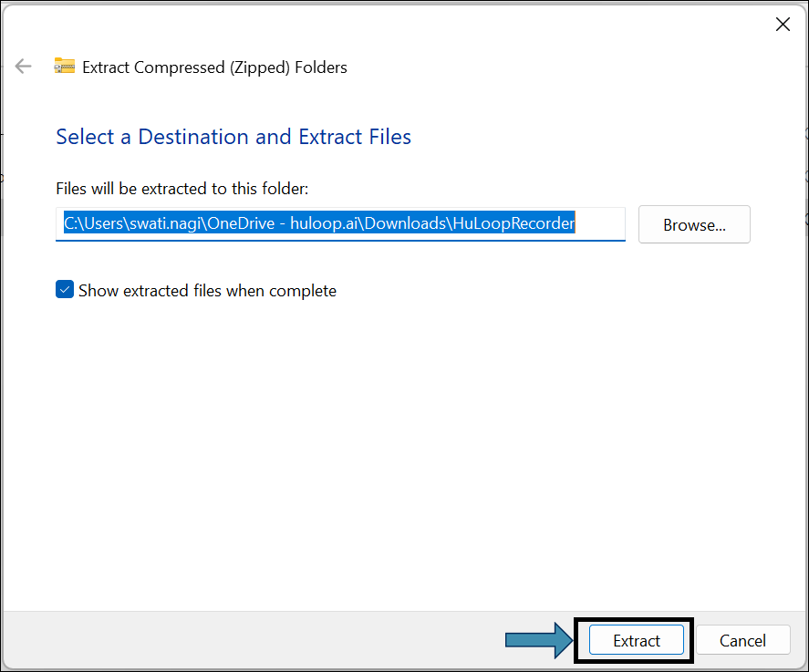Image resolution: width=809 pixels, height=672 pixels.
Task: Place cursor on 'Downloads' in the path
Action: tap(405, 223)
